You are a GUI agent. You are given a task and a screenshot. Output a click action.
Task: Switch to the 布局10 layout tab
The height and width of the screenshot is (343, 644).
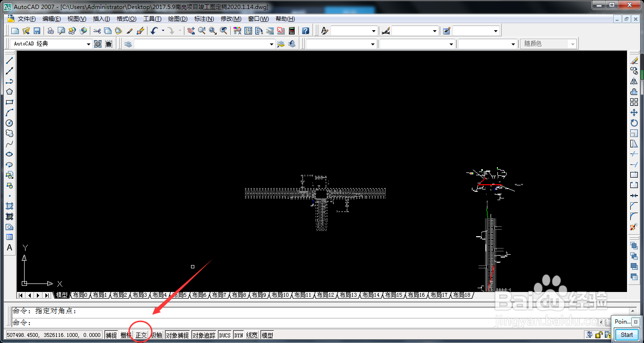(280, 295)
